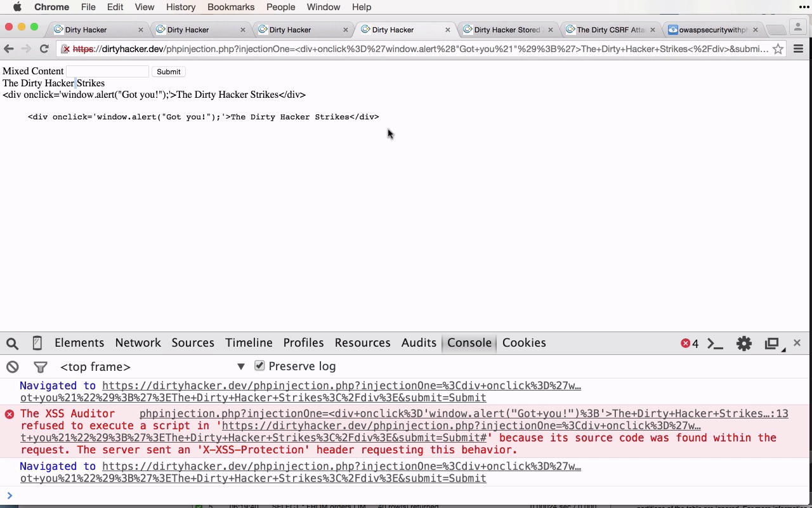Open the Window menu
The image size is (812, 508).
pyautogui.click(x=324, y=7)
